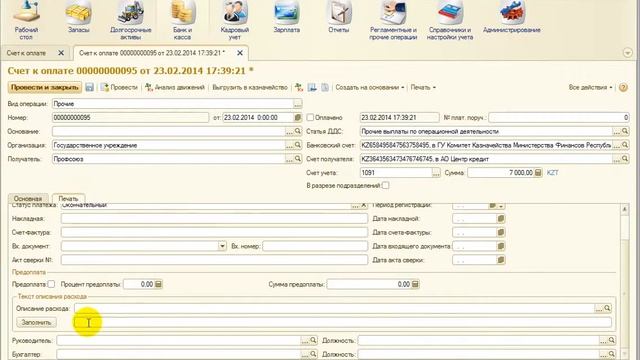Open calendar for Дата входящего документа
Screen dimensions: 640x360
pyautogui.click(x=501, y=246)
